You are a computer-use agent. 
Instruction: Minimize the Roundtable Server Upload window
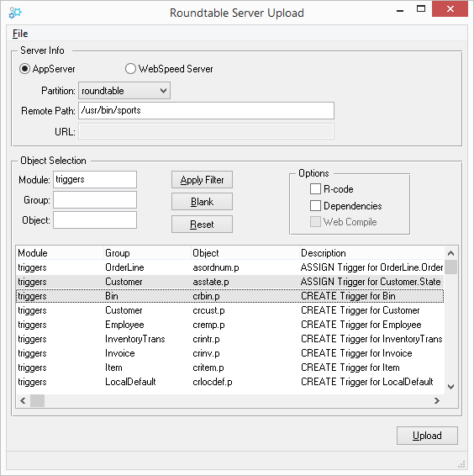pos(400,10)
